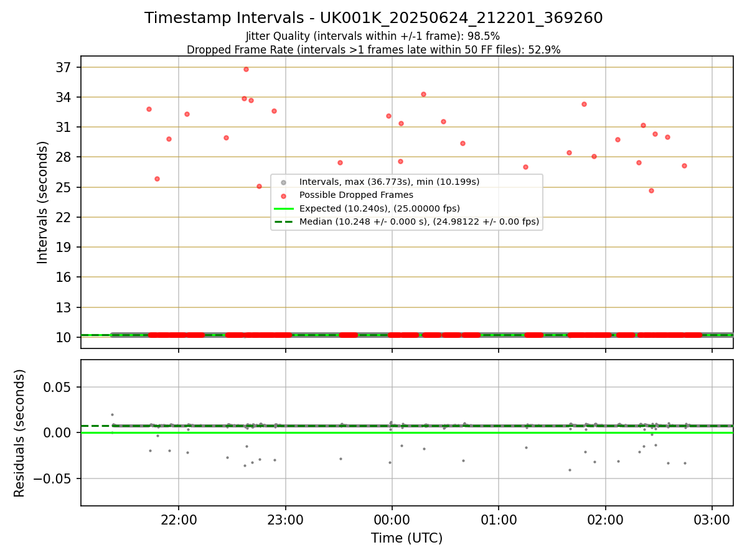Click the highest red dropped-frame point near 37 seconds
The width and height of the screenshot is (747, 560).
(246, 69)
